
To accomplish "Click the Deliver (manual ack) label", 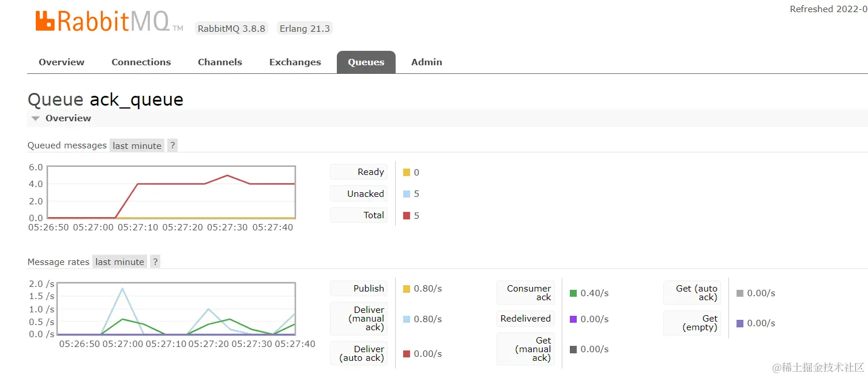I will pyautogui.click(x=359, y=319).
